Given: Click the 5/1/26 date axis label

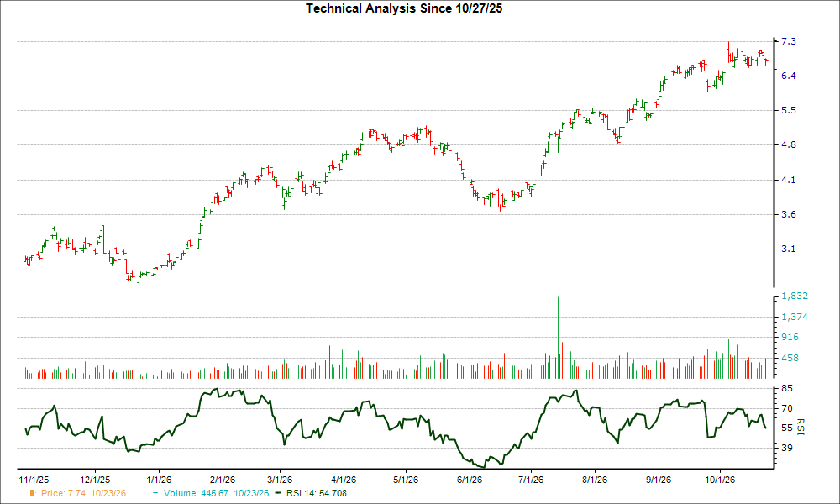Looking at the screenshot, I should click(x=406, y=480).
